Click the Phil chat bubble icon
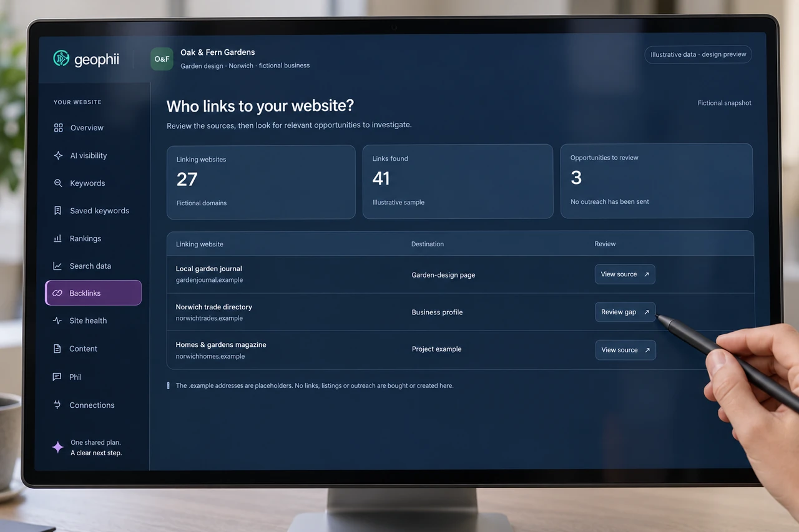The width and height of the screenshot is (799, 532). point(57,377)
